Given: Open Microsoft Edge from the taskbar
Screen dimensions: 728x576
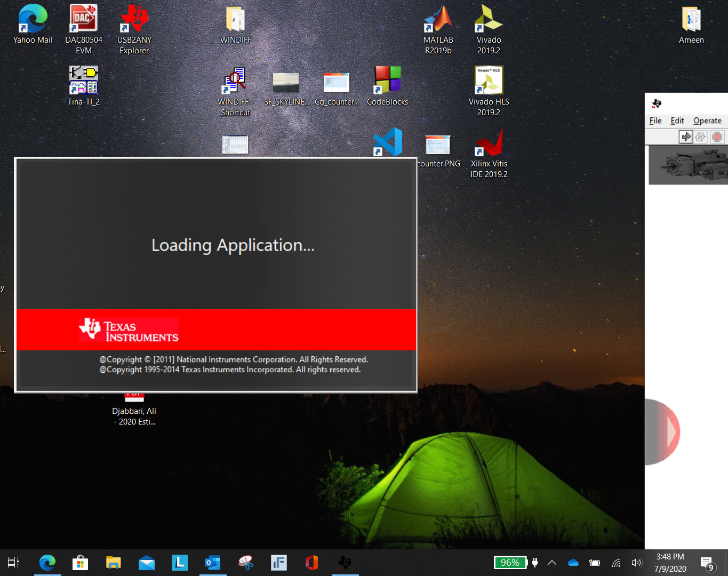Looking at the screenshot, I should click(x=47, y=563).
